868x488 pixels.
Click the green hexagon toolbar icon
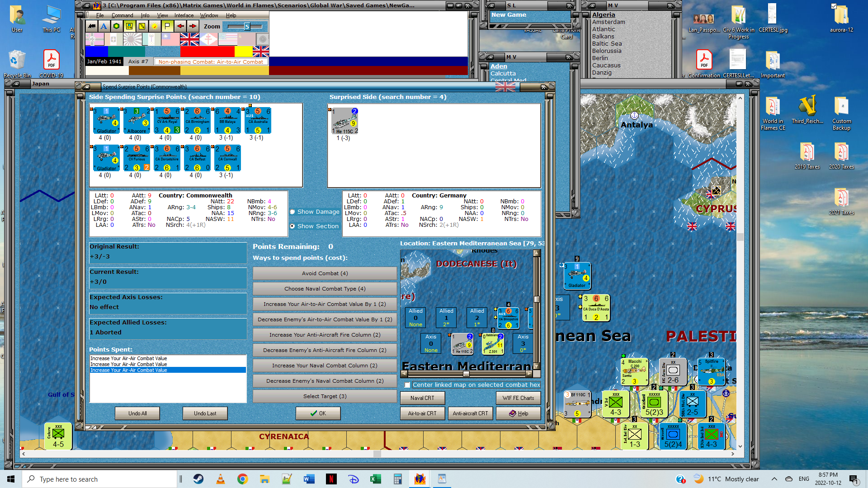(x=117, y=26)
